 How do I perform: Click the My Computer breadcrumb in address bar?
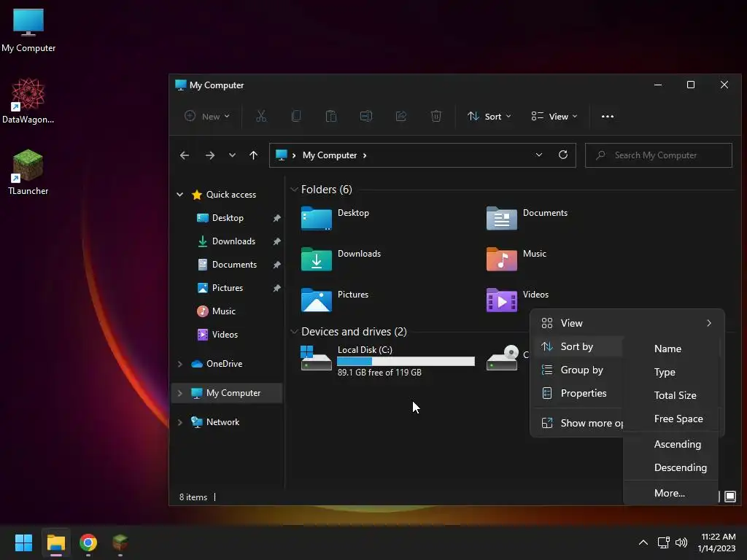330,155
